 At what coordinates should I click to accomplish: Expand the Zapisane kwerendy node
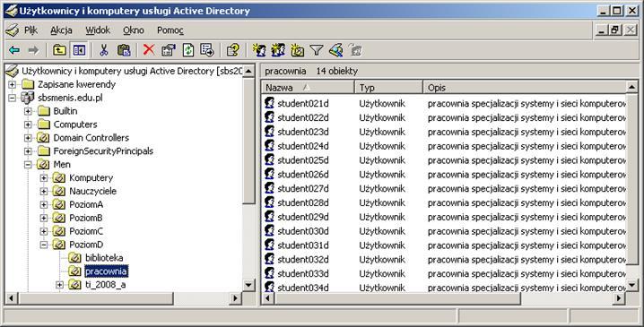[x=13, y=84]
